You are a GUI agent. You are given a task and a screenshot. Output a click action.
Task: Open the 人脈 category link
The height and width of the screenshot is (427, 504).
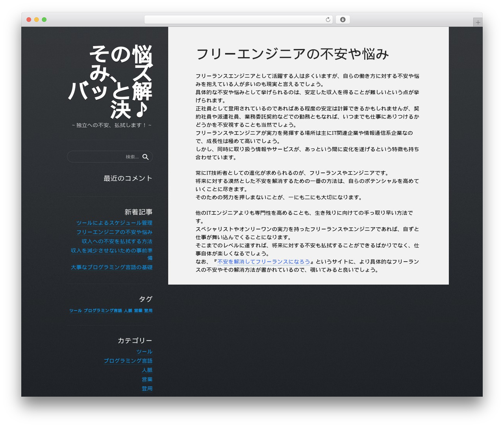pos(147,370)
